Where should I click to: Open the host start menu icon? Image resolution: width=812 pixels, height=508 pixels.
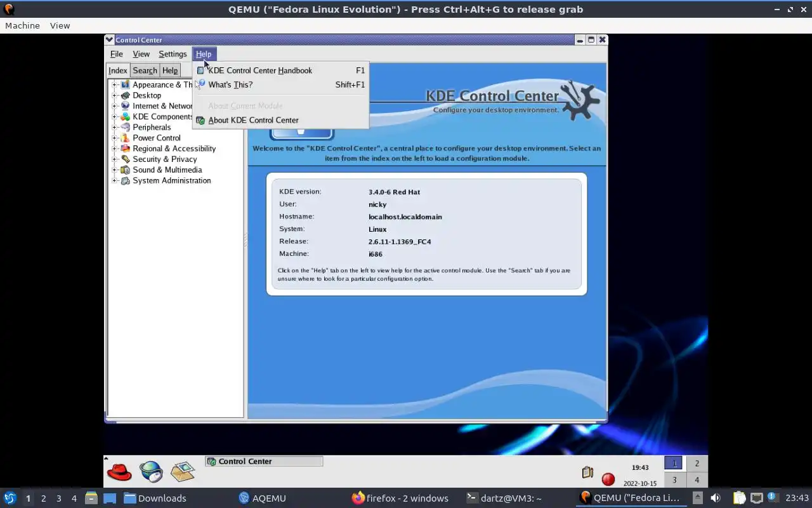tap(10, 498)
